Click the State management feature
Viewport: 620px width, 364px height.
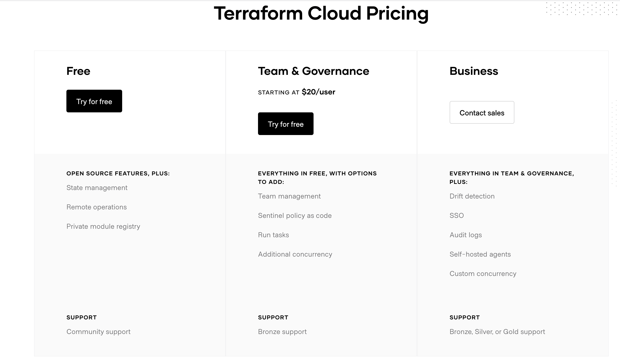[x=97, y=188]
